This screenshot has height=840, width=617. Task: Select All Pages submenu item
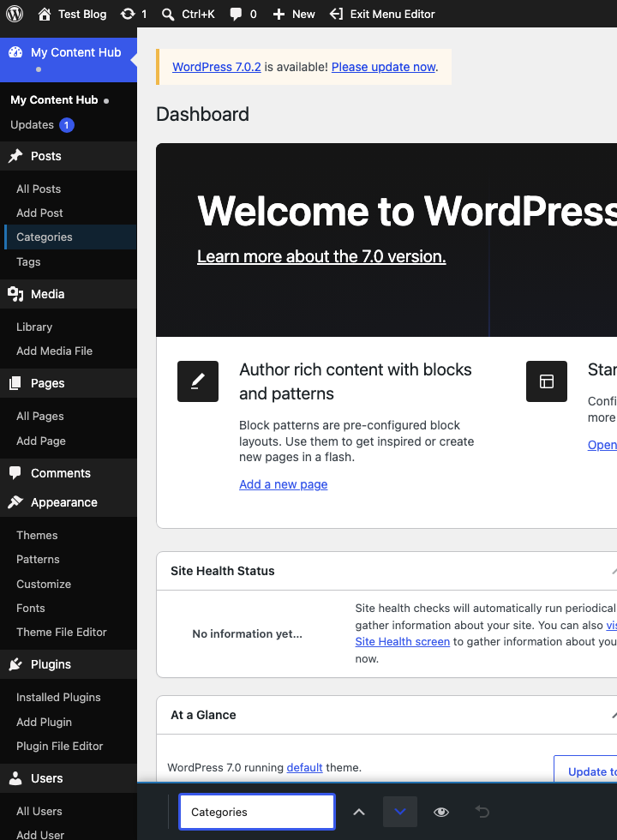pyautogui.click(x=40, y=416)
